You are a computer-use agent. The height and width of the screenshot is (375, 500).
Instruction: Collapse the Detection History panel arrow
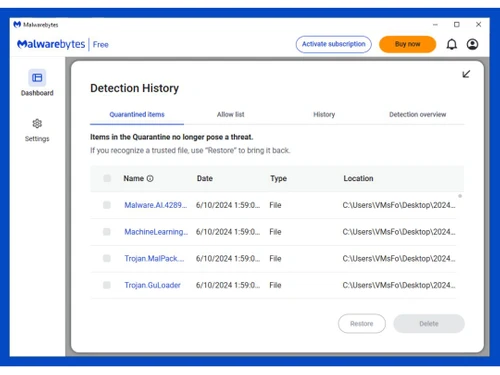pyautogui.click(x=466, y=74)
